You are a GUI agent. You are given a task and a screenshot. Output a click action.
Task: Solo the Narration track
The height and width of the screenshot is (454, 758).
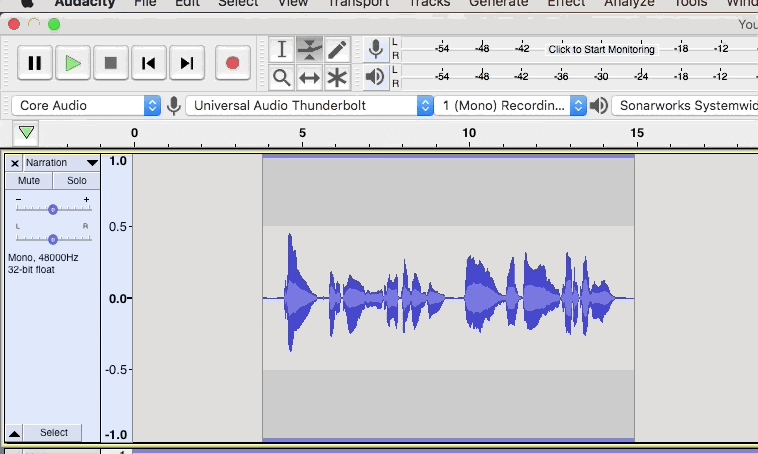76,181
